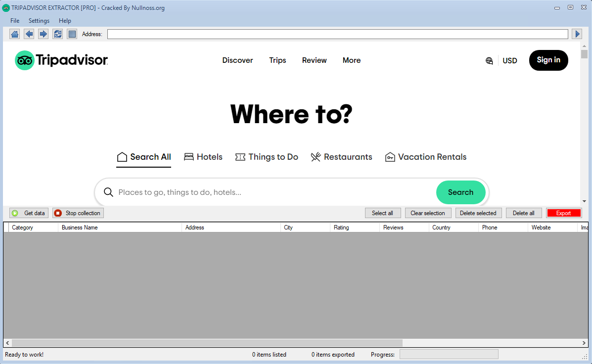592x364 pixels.
Task: Sort by Address column header
Action: 231,227
